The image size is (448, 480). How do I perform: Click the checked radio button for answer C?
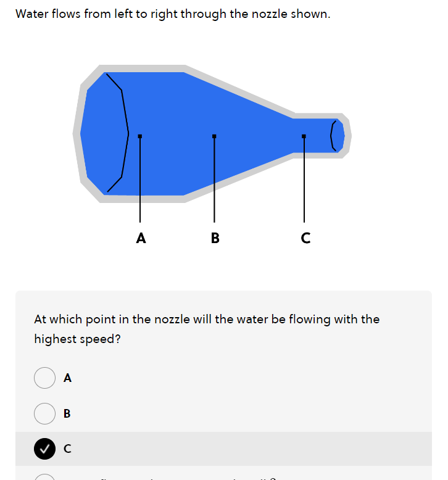[44, 449]
